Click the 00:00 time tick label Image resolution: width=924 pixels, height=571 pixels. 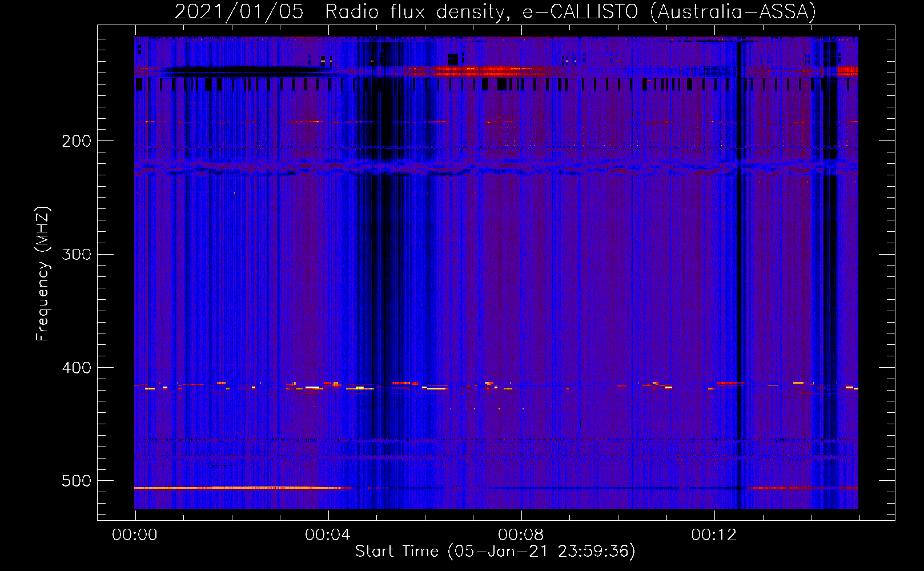tap(135, 535)
